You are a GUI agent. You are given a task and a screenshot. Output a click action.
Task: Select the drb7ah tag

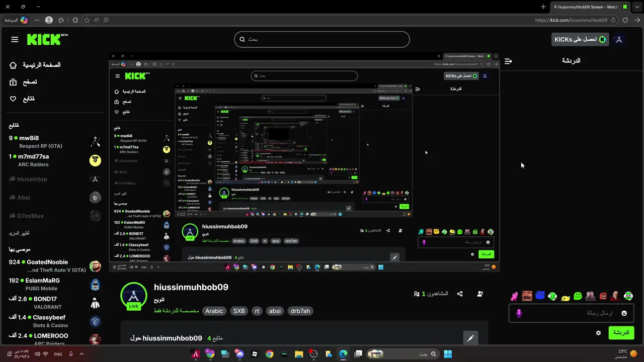[300, 311]
